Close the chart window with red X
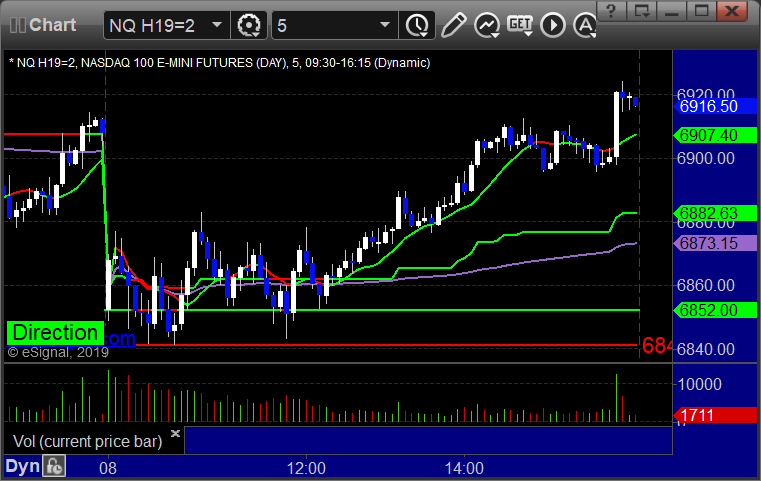 click(x=732, y=11)
